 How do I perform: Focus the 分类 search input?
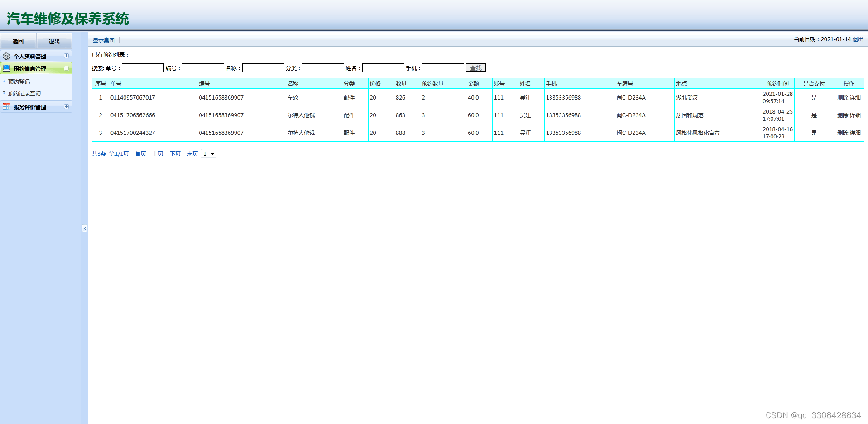click(x=323, y=68)
